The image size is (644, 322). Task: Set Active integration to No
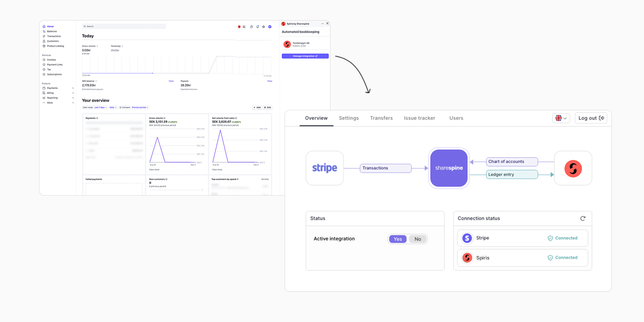[x=418, y=239]
